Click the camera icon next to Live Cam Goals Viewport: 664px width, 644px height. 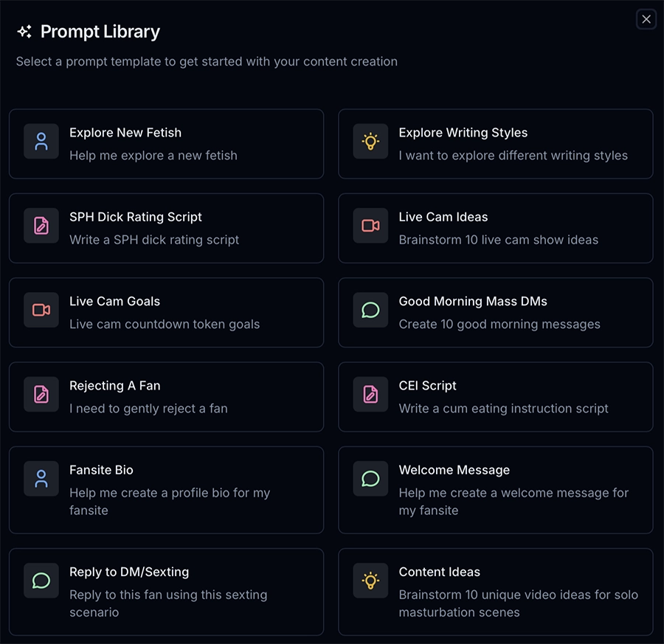(41, 310)
